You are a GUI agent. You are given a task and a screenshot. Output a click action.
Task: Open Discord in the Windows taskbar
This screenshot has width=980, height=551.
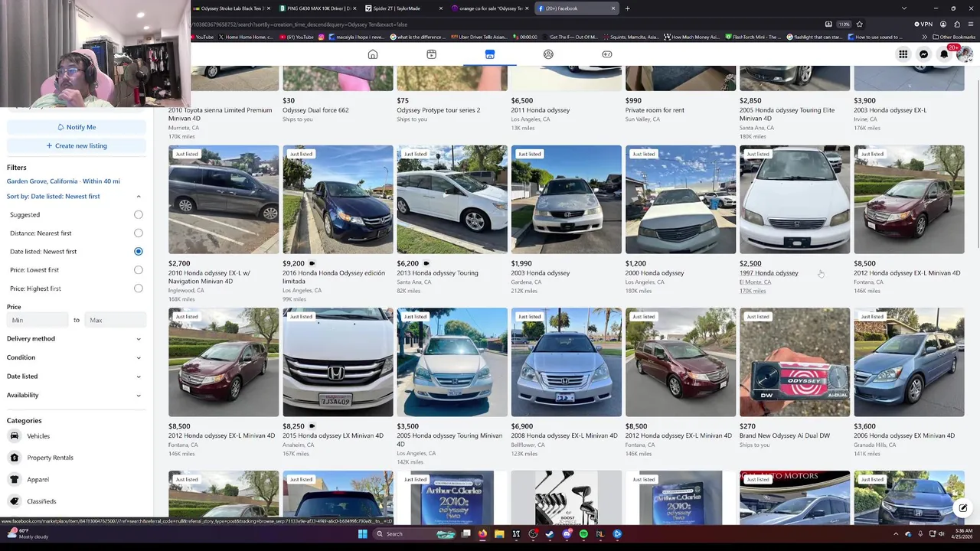567,534
